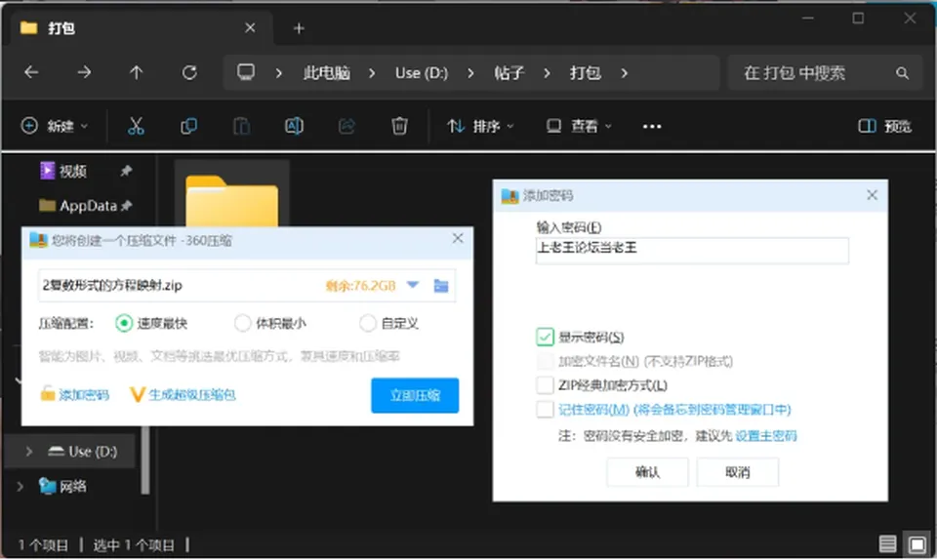This screenshot has width=937, height=560.
Task: Click 帖子 in the breadcrumb
Action: click(x=509, y=73)
